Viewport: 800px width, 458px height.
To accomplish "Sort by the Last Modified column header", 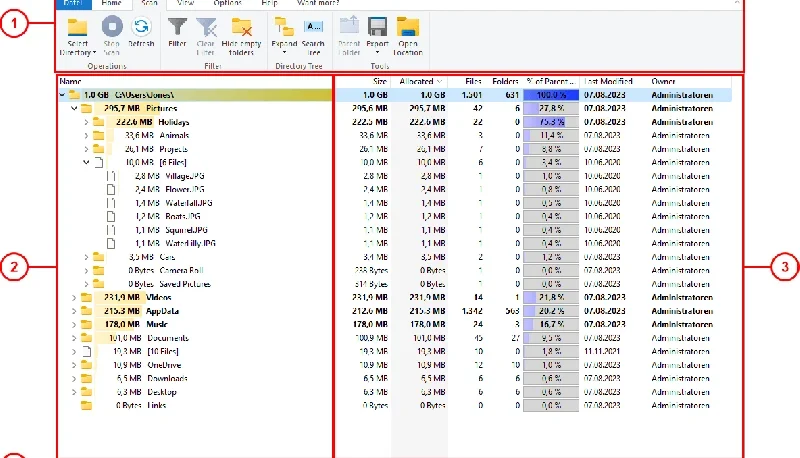I will click(x=608, y=81).
